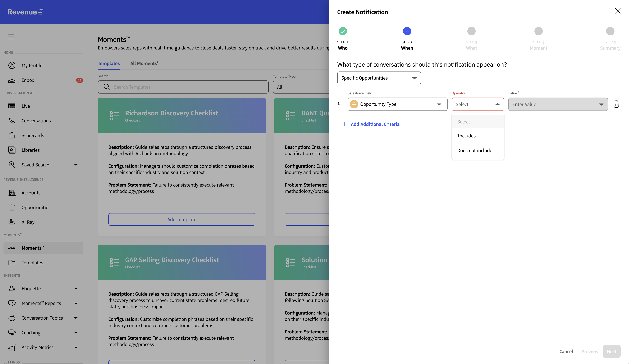Click the Live icon in sidebar
This screenshot has width=629, height=364.
pyautogui.click(x=12, y=106)
